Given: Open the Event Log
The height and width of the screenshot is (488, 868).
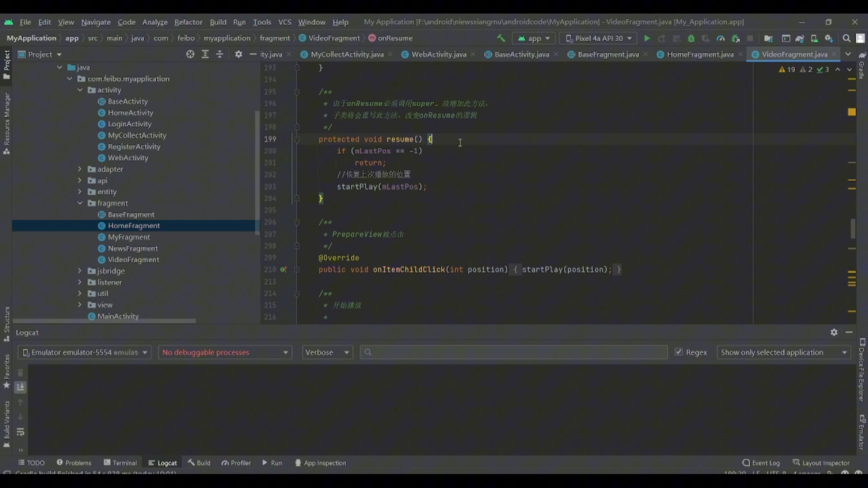Looking at the screenshot, I should click(761, 463).
